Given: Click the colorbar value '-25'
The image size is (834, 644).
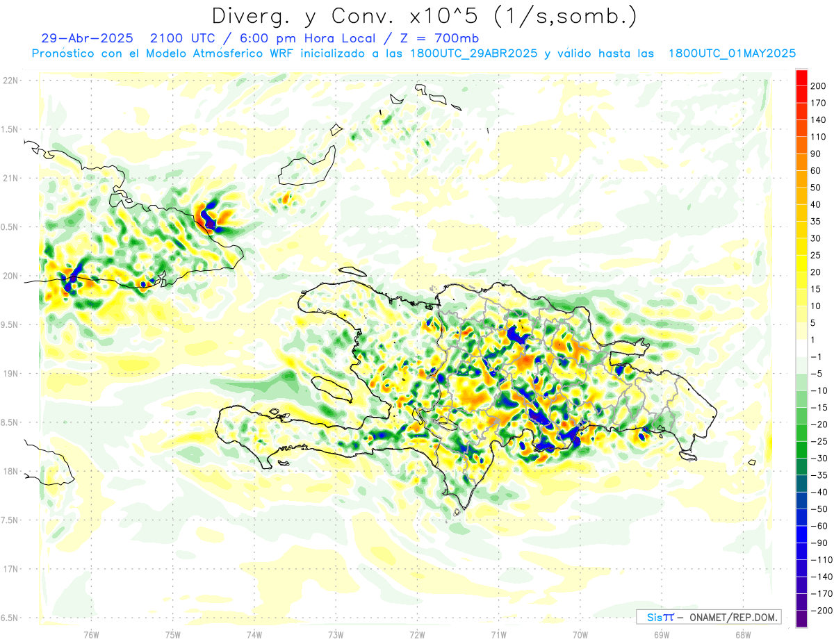Looking at the screenshot, I should tap(820, 442).
